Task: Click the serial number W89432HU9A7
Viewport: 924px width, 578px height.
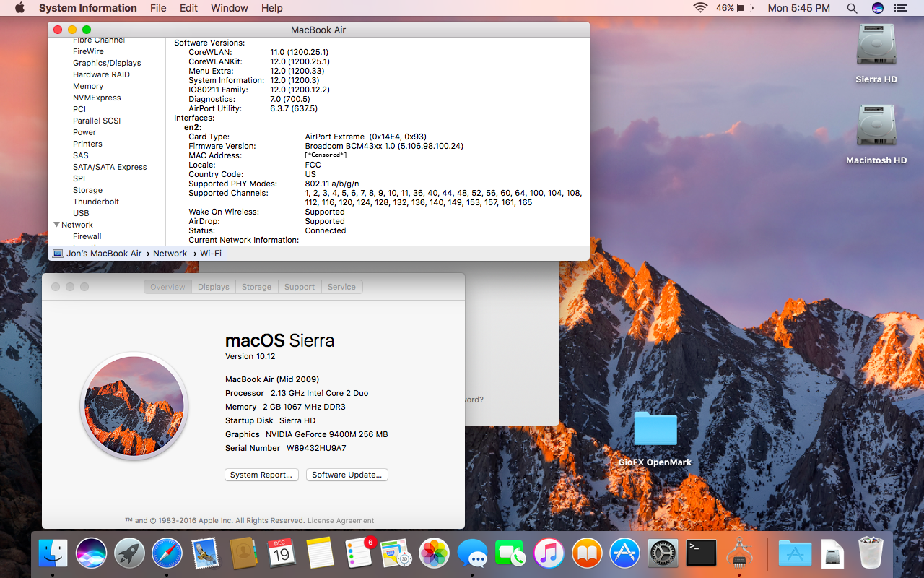Action: click(x=316, y=448)
